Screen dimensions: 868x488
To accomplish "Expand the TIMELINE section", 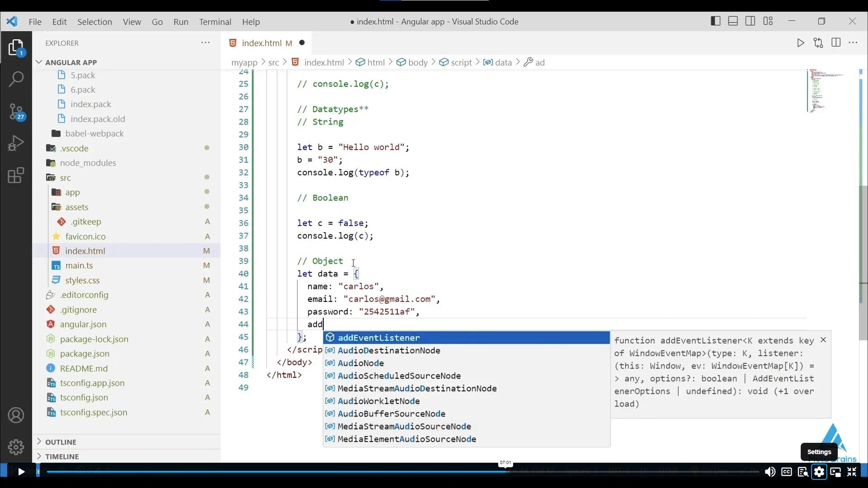I will 127,456.
